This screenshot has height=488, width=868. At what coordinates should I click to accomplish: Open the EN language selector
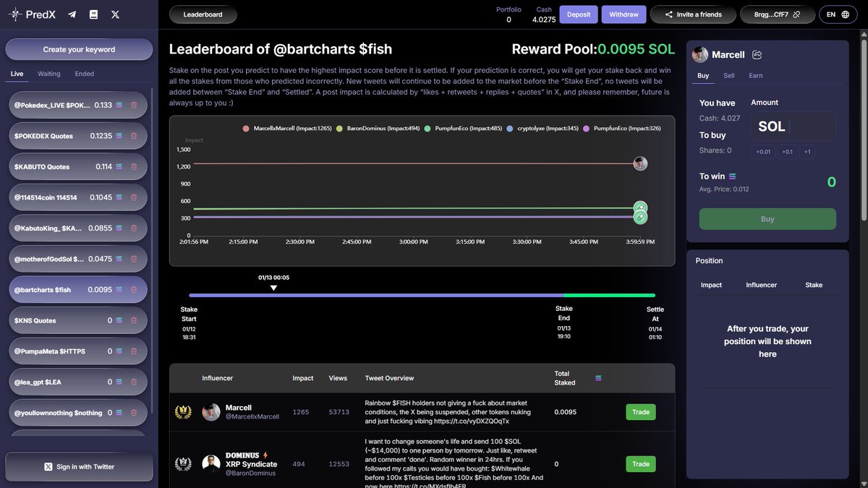click(x=838, y=14)
